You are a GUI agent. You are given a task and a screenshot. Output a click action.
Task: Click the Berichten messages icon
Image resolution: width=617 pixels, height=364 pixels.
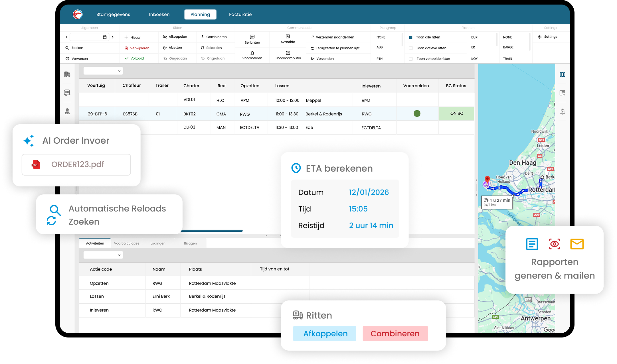(x=252, y=37)
